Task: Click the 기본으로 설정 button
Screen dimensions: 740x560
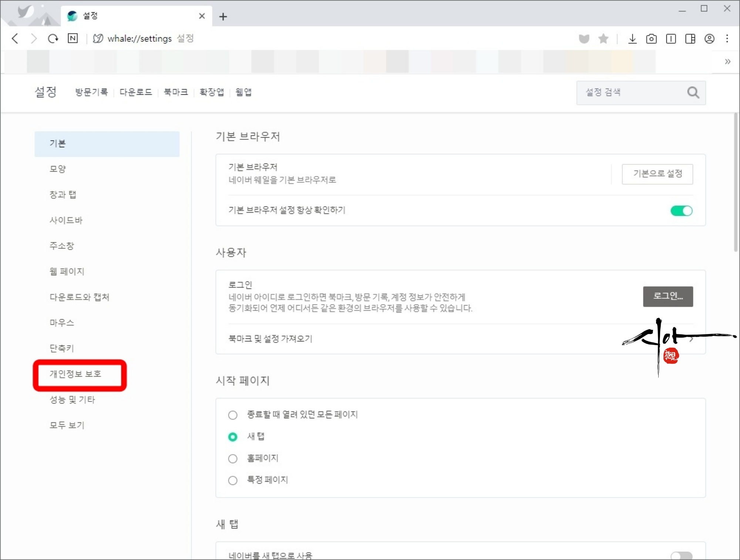Action: [657, 173]
